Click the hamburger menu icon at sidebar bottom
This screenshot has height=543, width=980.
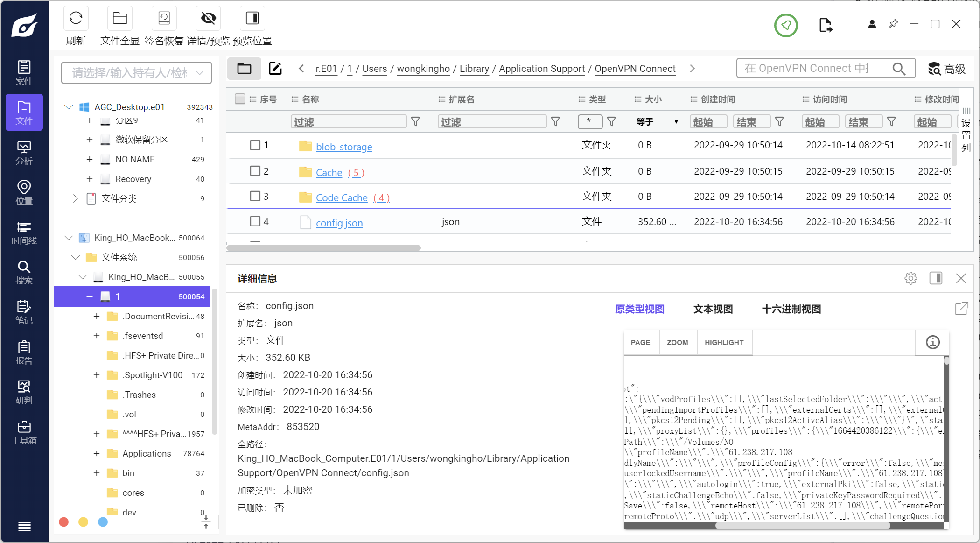coord(24,526)
